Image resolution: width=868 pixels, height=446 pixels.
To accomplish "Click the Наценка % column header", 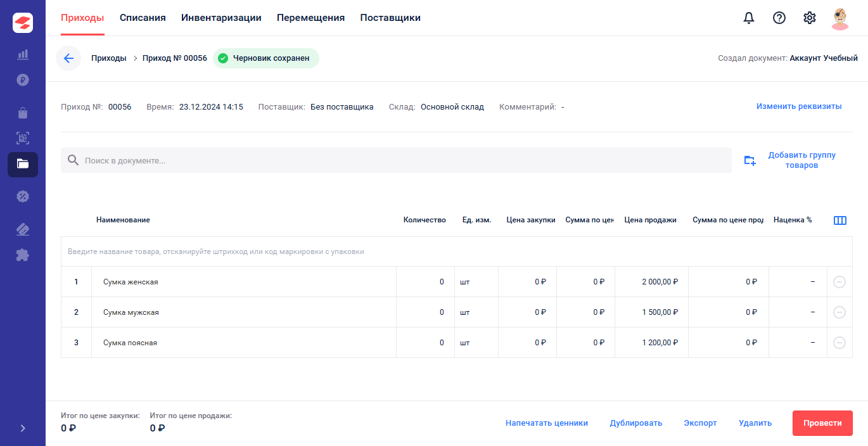I will tap(793, 220).
